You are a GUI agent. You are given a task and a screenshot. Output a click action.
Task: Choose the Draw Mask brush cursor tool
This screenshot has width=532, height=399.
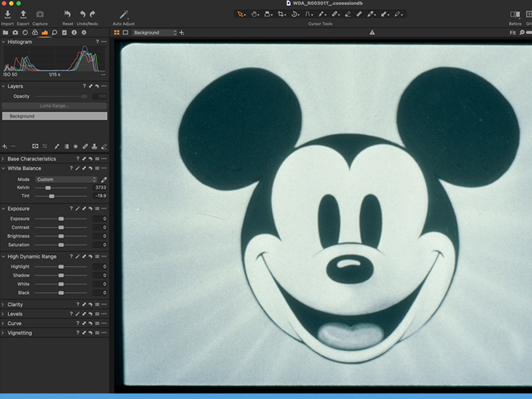tap(321, 14)
